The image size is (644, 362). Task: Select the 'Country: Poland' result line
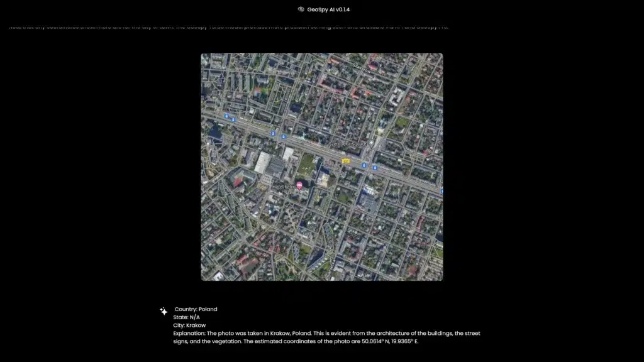point(196,309)
